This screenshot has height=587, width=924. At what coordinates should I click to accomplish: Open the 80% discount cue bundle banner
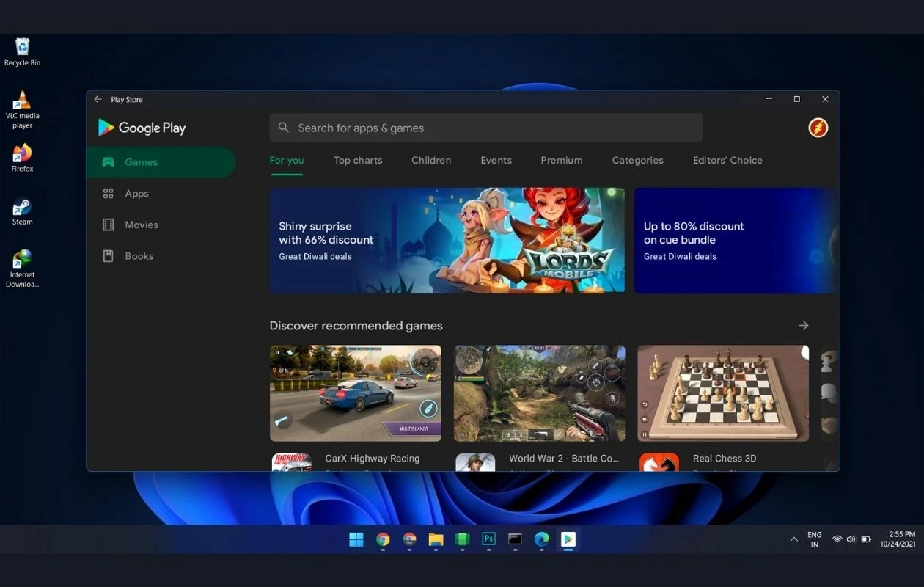(x=736, y=241)
